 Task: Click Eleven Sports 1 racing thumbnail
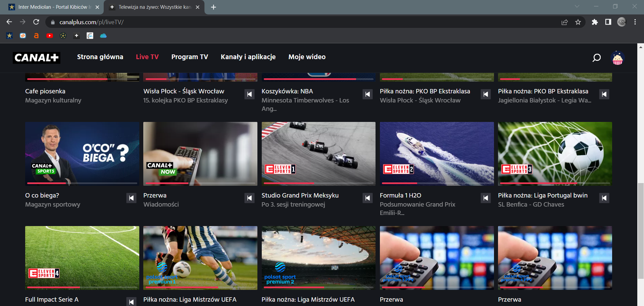point(318,154)
